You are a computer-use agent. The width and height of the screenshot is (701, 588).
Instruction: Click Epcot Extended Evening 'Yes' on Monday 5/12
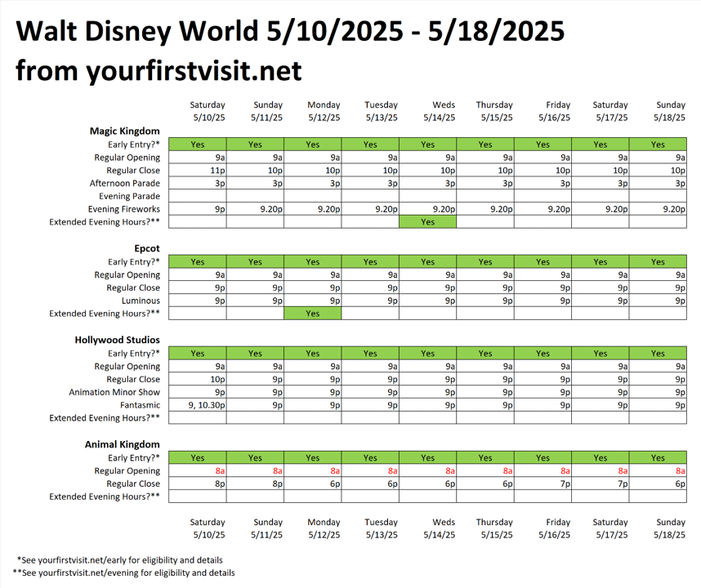coord(312,314)
